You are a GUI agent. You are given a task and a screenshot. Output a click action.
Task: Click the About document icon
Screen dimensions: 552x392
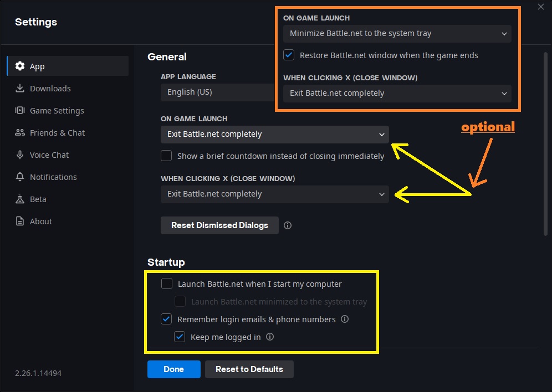click(20, 221)
